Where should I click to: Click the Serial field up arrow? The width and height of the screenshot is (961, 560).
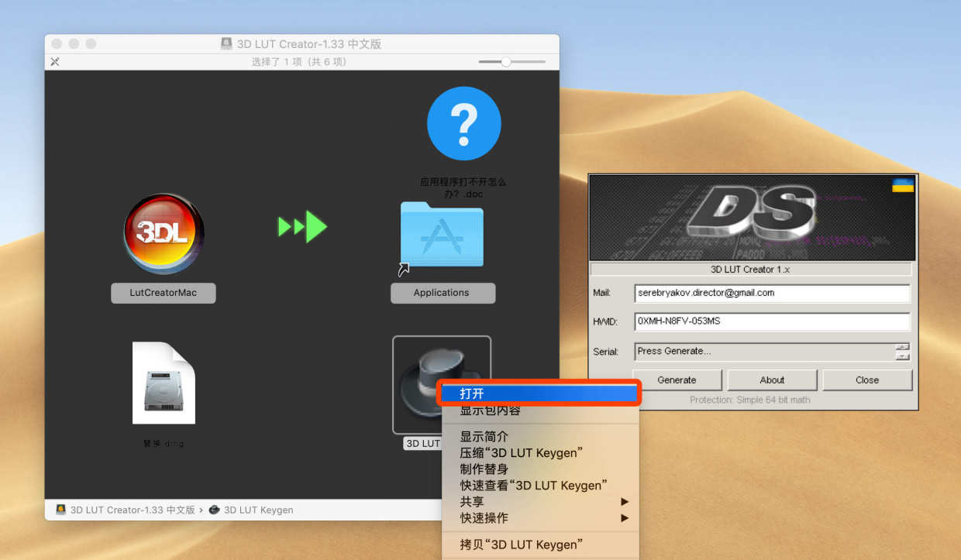(902, 347)
